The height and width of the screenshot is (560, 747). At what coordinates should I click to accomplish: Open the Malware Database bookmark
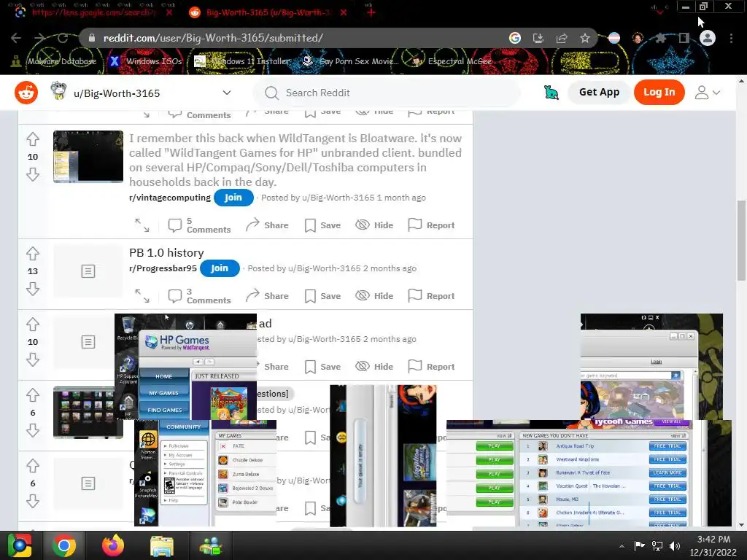pyautogui.click(x=53, y=61)
